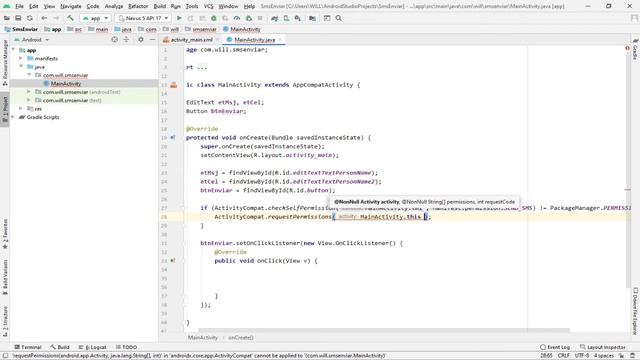Screen dimensions: 640x360
Task: Collapse the app module tree node
Action: 14,50
